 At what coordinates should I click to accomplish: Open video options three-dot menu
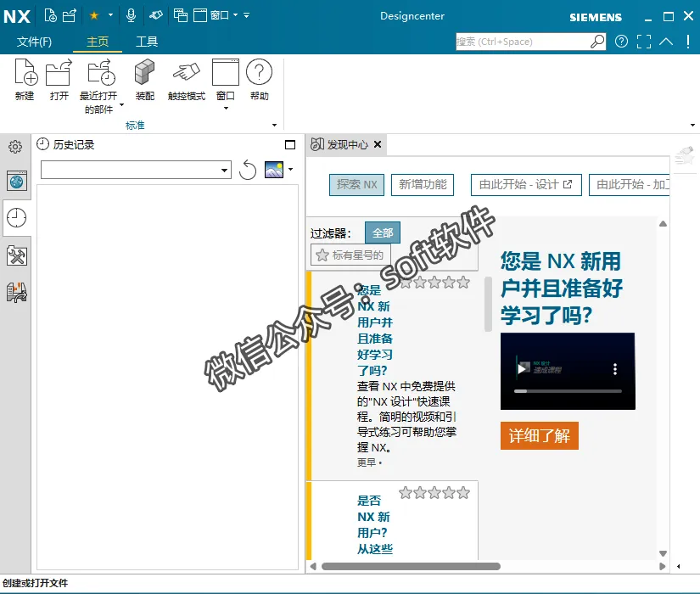(x=615, y=369)
